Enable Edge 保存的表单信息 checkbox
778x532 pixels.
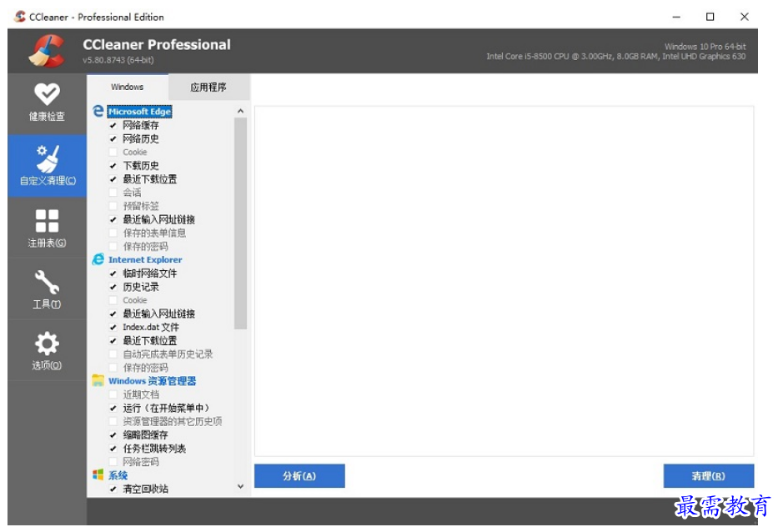(x=113, y=233)
